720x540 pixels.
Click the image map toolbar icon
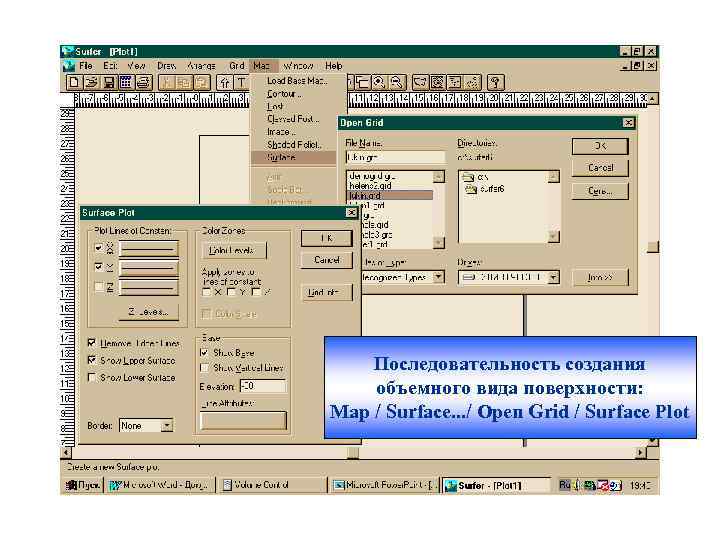(438, 83)
